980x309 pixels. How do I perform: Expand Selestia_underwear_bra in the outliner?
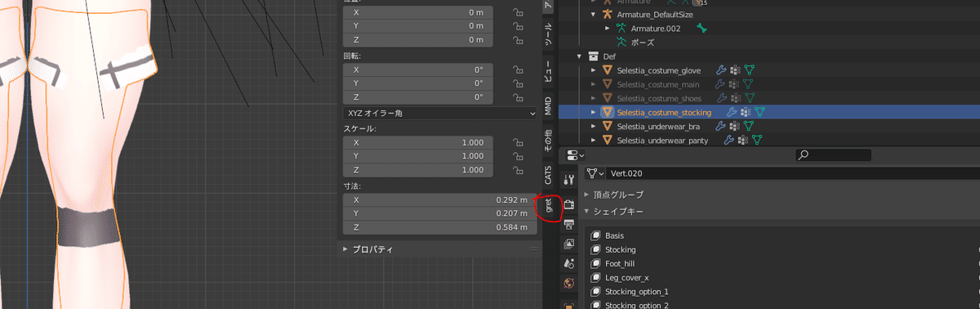593,126
